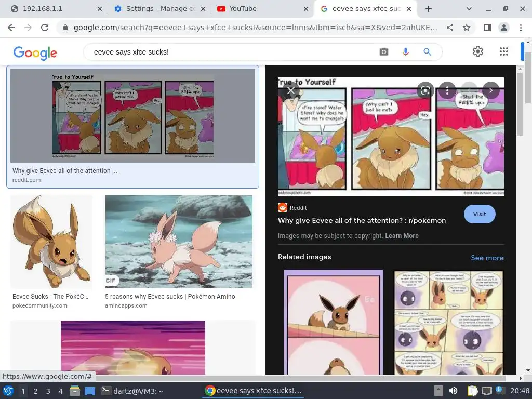Open Google apps grid
The image size is (532, 399).
[x=504, y=51]
